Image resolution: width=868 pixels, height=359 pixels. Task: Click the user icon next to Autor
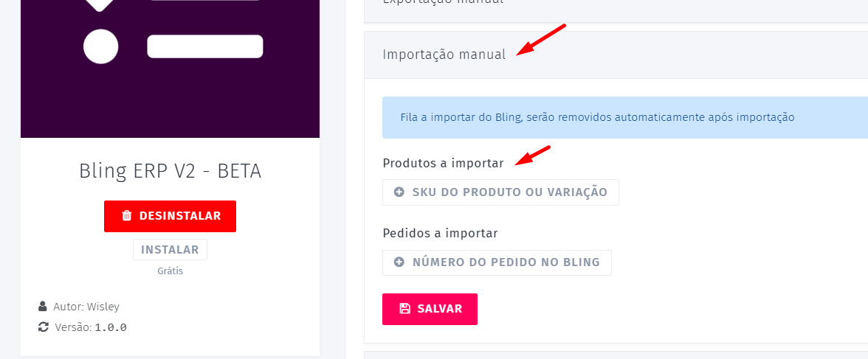43,306
